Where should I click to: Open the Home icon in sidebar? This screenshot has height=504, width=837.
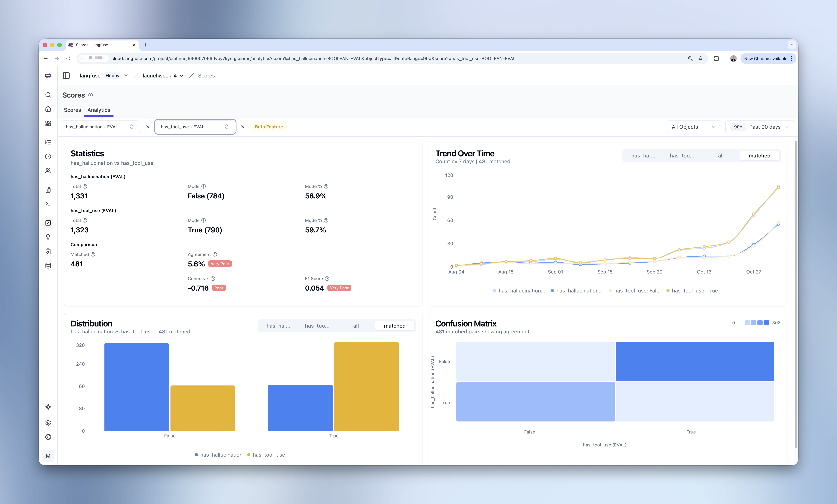[48, 109]
